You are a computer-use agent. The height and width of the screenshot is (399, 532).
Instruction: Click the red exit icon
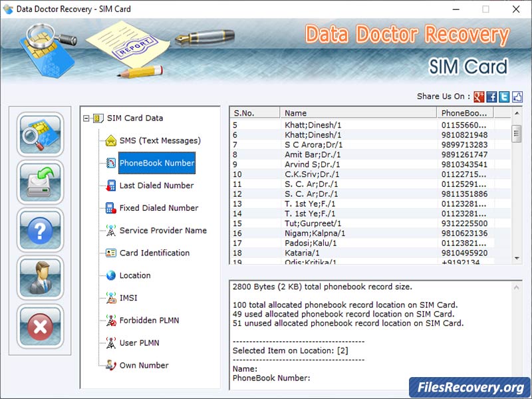point(40,325)
